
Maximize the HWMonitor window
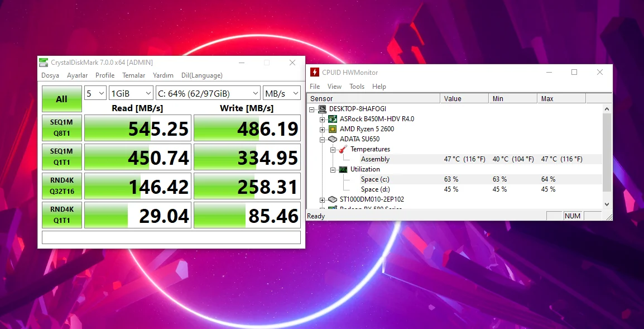(574, 73)
